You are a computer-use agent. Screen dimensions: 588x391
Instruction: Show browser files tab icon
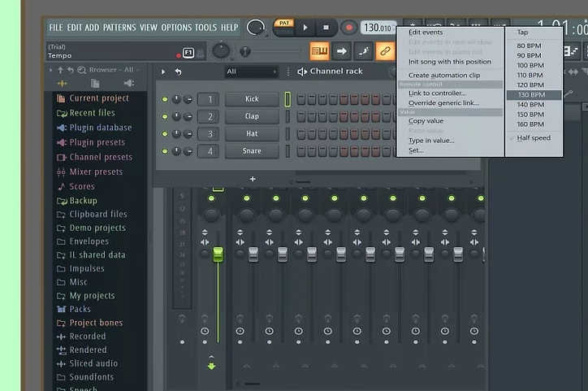pos(95,83)
